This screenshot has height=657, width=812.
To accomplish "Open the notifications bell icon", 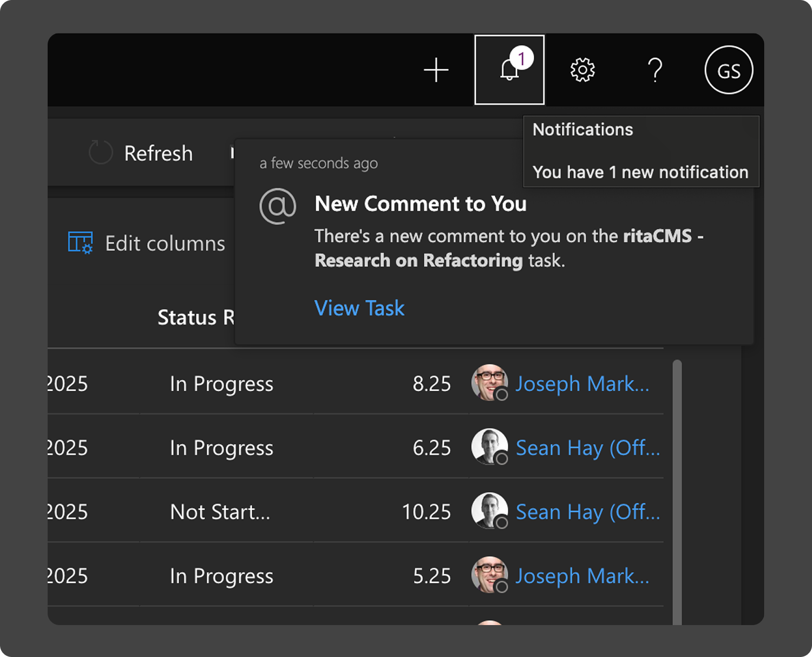I will click(509, 70).
